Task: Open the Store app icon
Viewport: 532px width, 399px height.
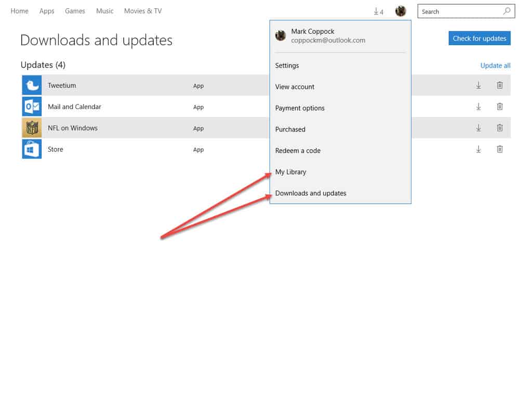Action: (32, 149)
